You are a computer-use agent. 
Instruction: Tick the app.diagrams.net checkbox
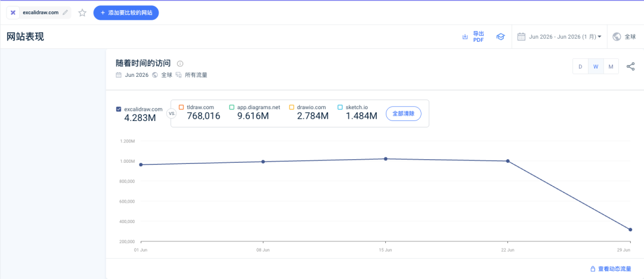coord(231,107)
